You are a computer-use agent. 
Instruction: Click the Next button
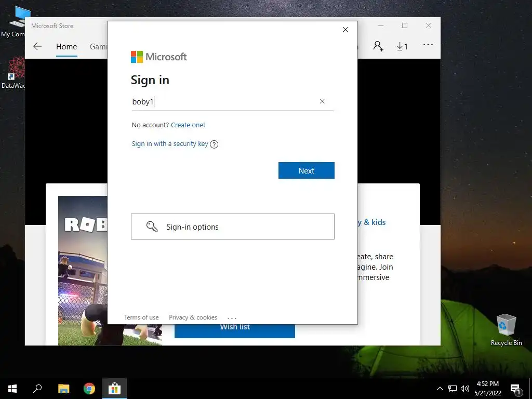pyautogui.click(x=307, y=170)
